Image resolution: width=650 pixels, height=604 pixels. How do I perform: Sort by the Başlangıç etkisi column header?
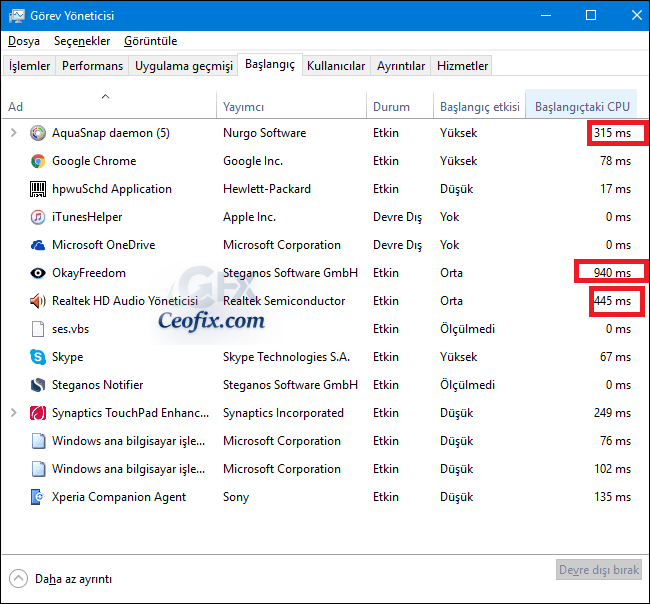[x=480, y=104]
